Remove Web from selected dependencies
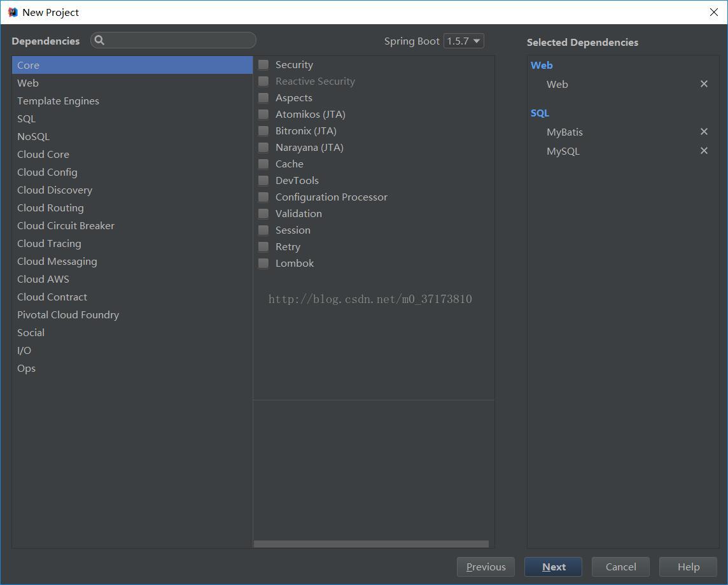The height and width of the screenshot is (585, 728). coord(704,84)
